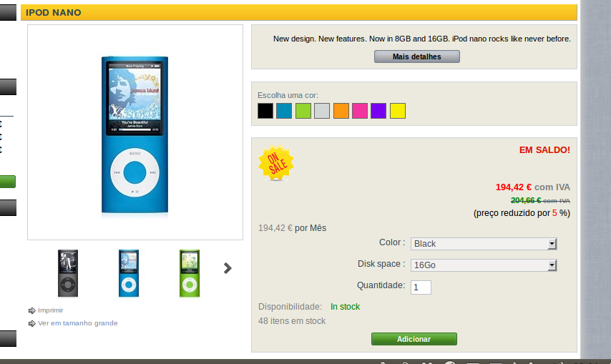Choose the yellow color swatch

pyautogui.click(x=398, y=111)
